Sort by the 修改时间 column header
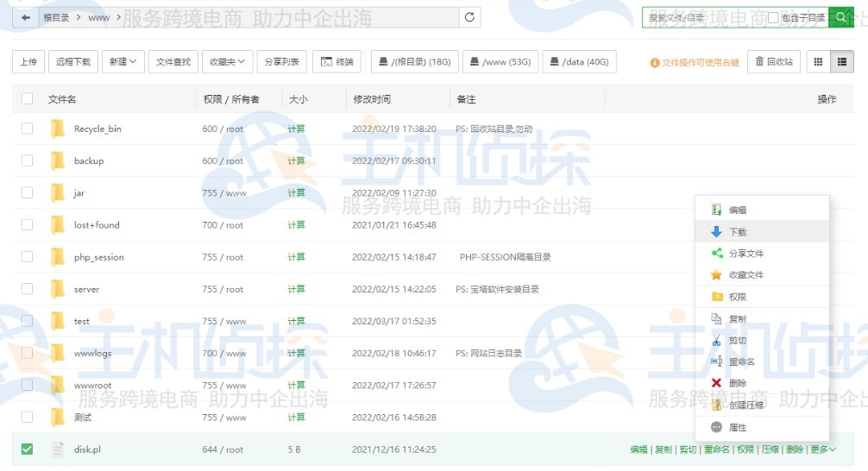 [x=372, y=99]
